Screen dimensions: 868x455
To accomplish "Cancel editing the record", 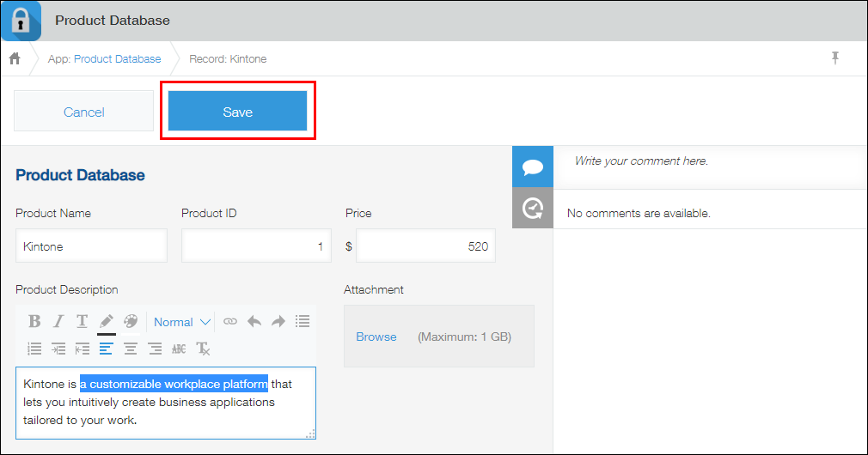I will point(84,112).
